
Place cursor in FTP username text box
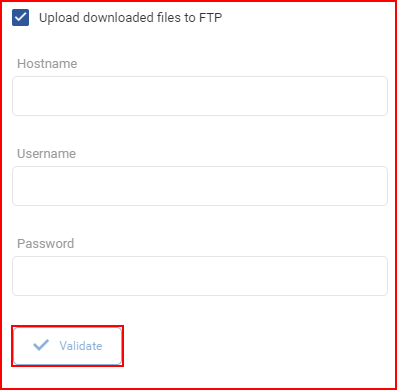[200, 186]
